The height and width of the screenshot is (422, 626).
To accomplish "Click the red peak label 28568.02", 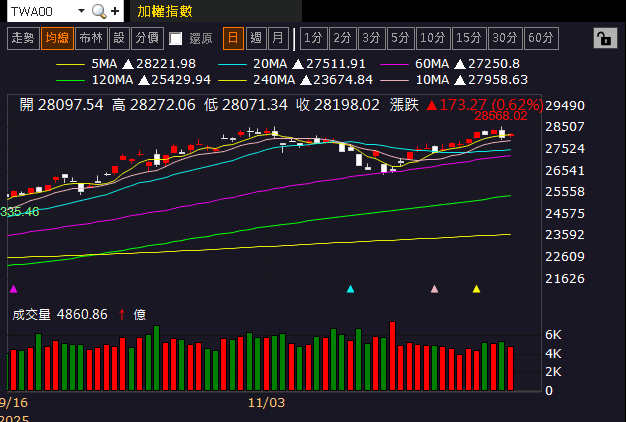I will (x=501, y=116).
